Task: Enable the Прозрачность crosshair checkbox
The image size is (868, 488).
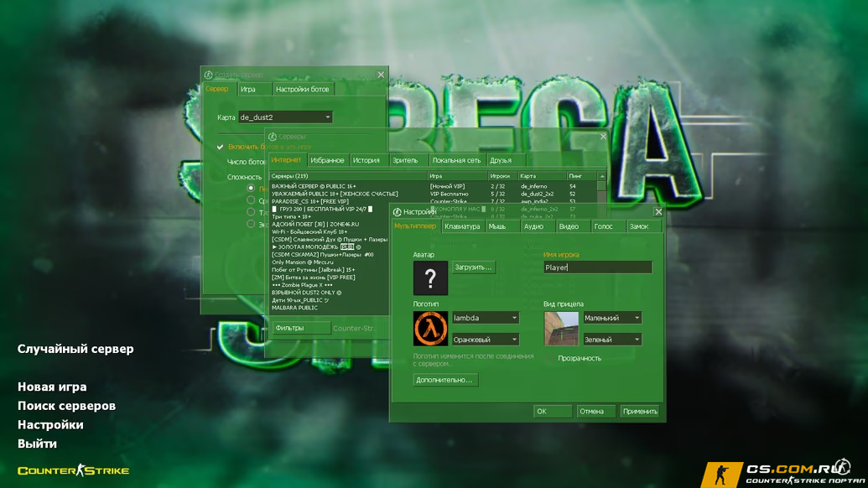Action: tap(548, 358)
